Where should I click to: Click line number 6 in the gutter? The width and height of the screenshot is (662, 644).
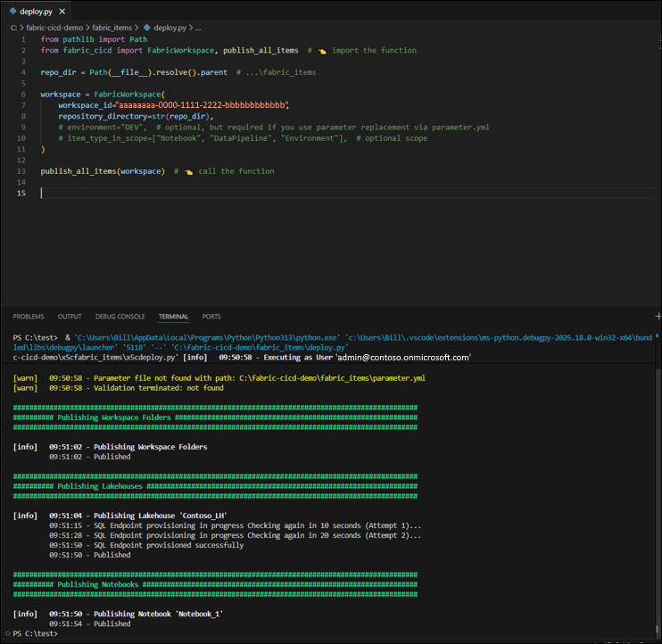[23, 95]
